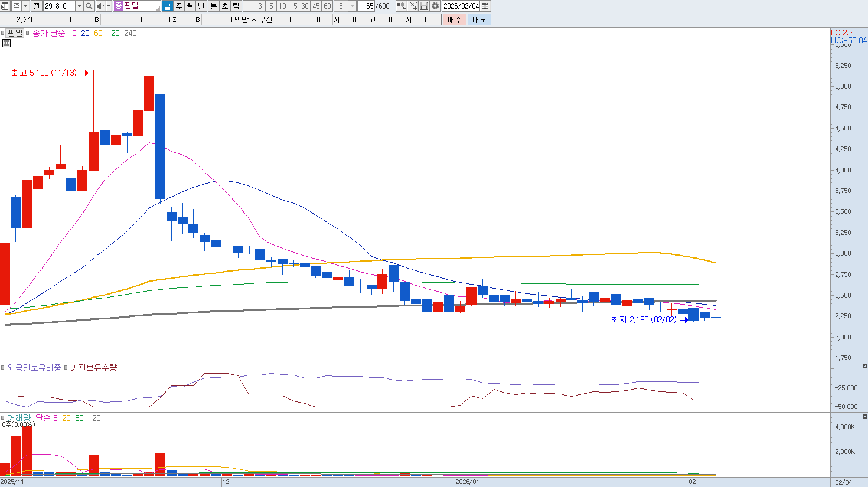Open the minute interval dropdown arrow

point(352,6)
